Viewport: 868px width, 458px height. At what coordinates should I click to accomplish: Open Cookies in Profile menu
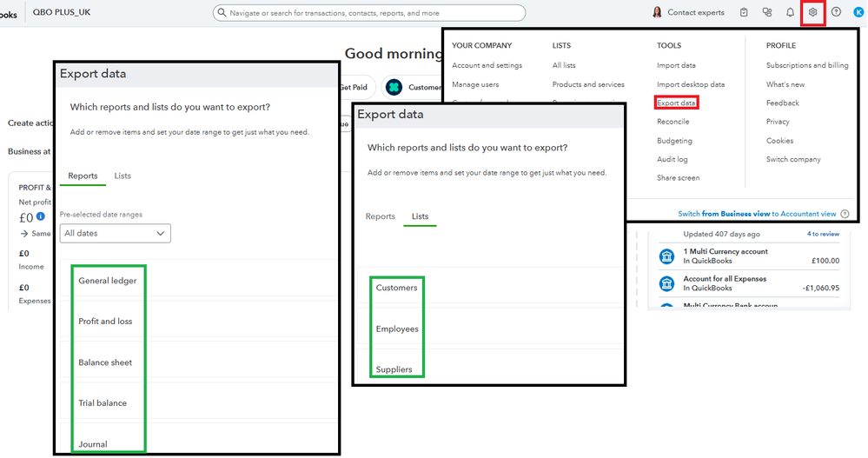point(779,141)
